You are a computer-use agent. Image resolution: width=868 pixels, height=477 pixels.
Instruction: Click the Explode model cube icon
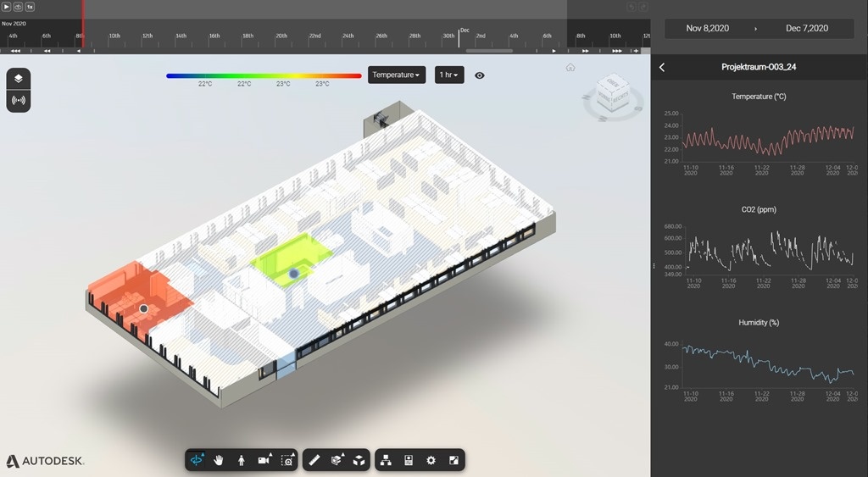click(359, 460)
